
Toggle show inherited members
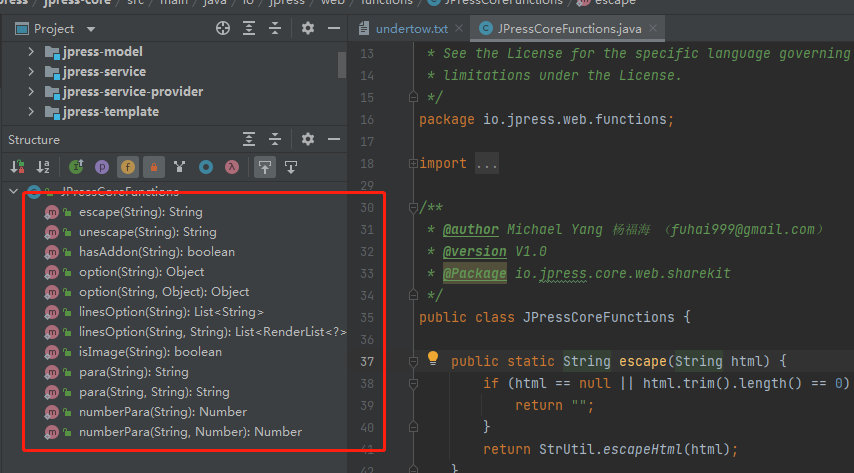tap(76, 167)
